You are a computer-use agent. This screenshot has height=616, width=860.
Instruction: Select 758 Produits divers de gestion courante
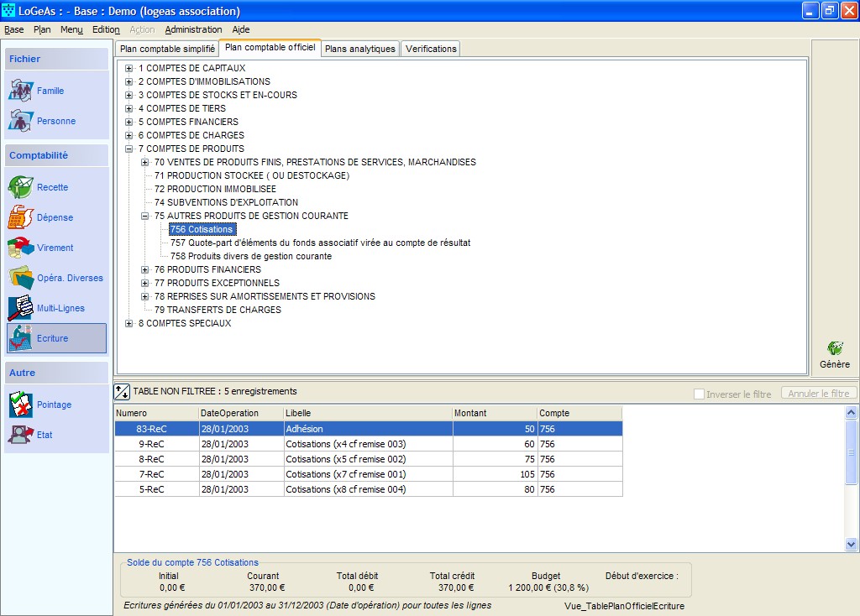tap(251, 256)
